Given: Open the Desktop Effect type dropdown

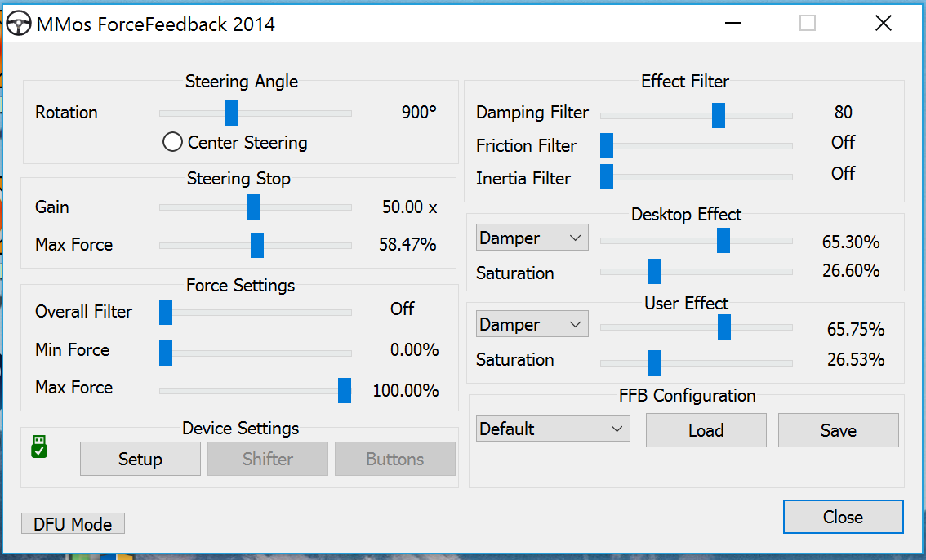Looking at the screenshot, I should pyautogui.click(x=532, y=238).
